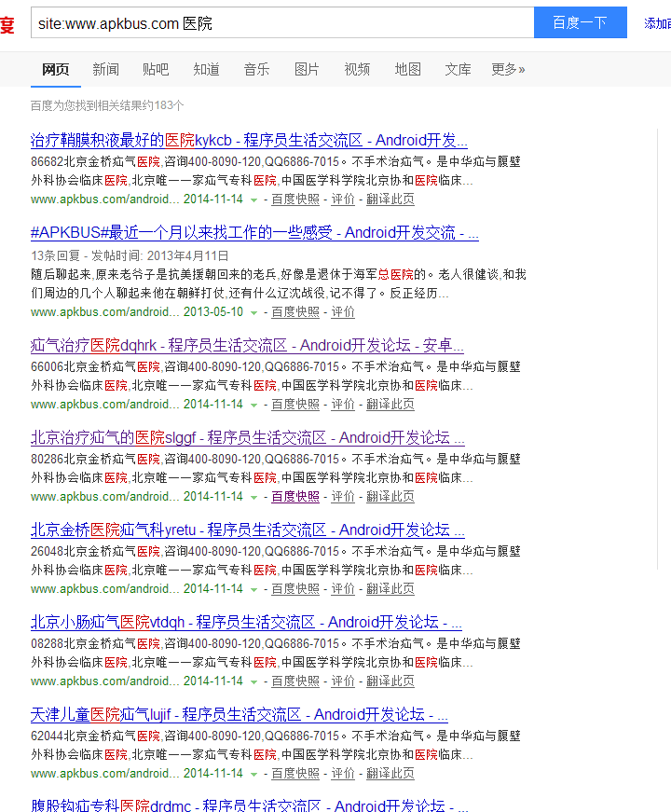Expand the dropdown arrow in vtdqh result
The image size is (671, 812).
click(x=253, y=681)
